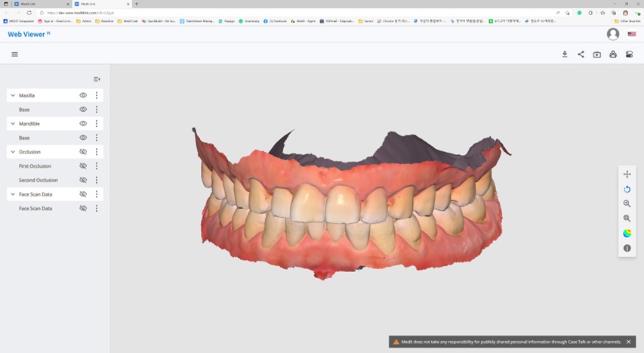Dismiss the Medit responsibility warning banner
Image resolution: width=644 pixels, height=353 pixels.
628,342
